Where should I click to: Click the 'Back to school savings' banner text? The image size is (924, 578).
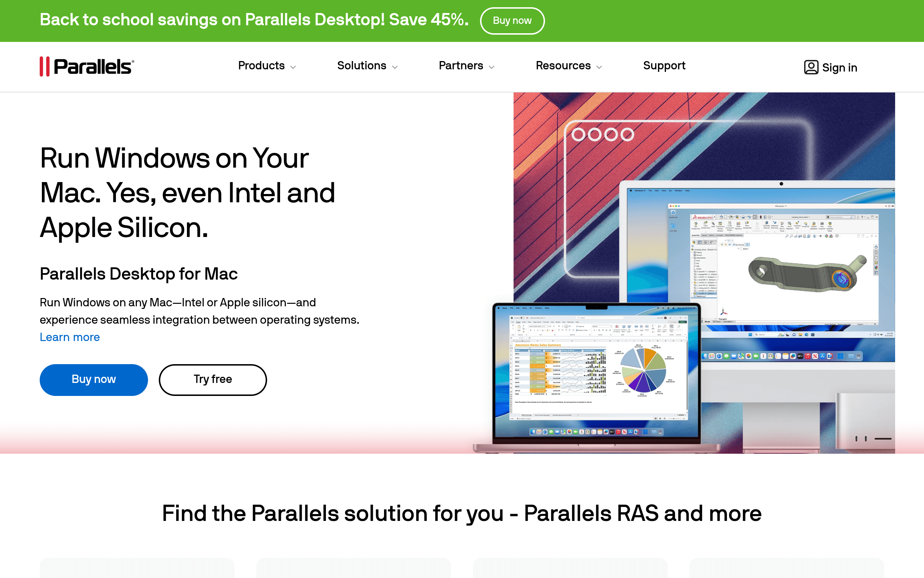pos(254,20)
